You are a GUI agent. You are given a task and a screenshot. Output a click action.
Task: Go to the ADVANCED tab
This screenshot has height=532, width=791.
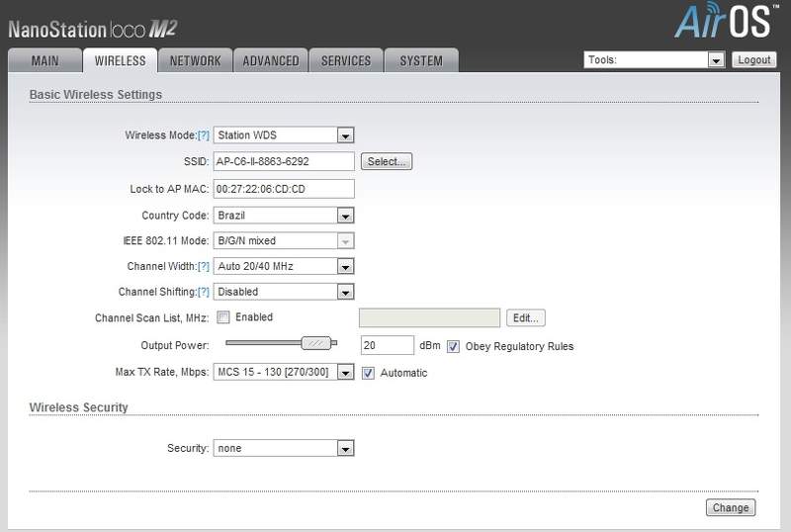(271, 60)
